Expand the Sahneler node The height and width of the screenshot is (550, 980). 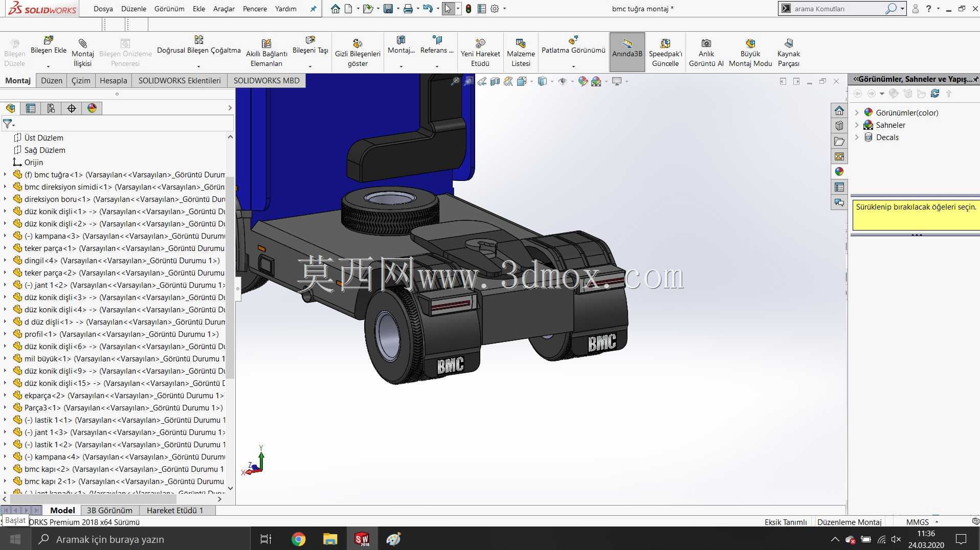click(x=857, y=125)
